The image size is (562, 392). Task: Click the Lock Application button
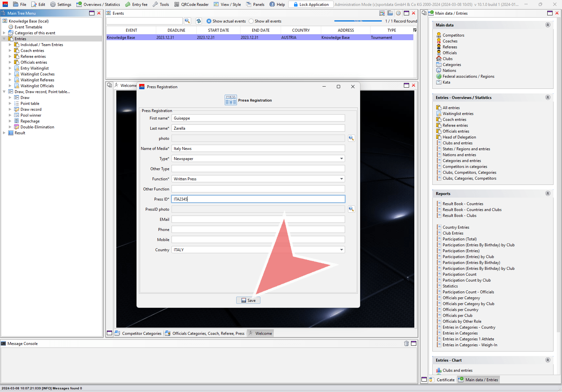(311, 5)
